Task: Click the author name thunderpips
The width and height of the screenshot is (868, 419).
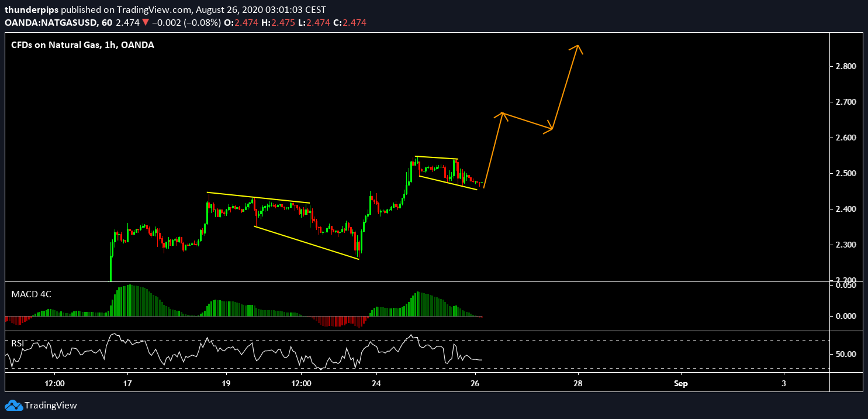Action: [x=32, y=10]
